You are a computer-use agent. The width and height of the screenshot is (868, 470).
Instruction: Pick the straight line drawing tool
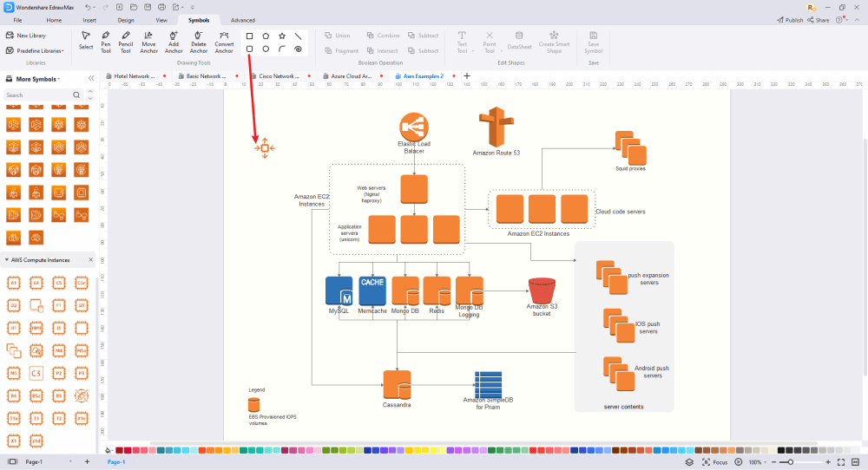click(298, 36)
